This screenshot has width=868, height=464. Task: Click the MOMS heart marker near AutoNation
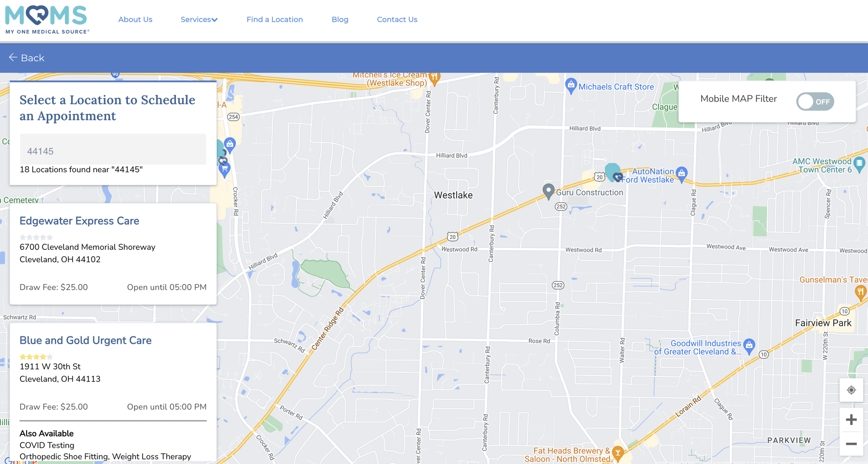(x=618, y=177)
